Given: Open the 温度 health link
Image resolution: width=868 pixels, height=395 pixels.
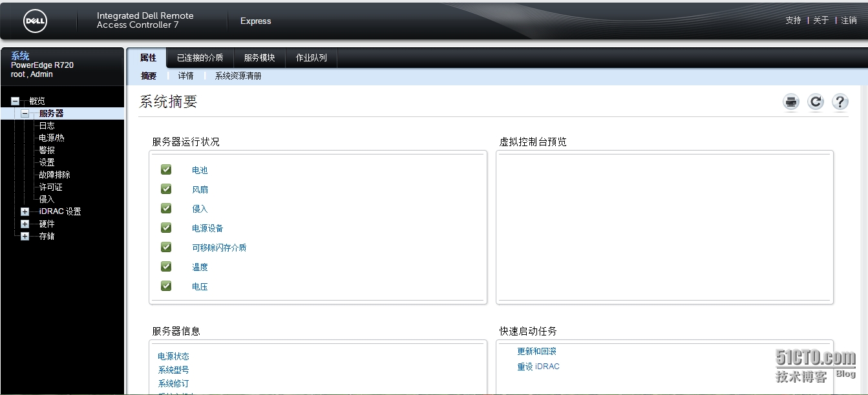Looking at the screenshot, I should coord(200,267).
